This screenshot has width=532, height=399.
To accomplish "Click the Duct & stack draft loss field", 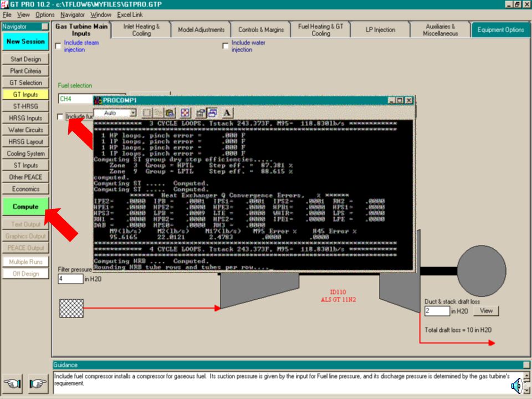I will 437,311.
